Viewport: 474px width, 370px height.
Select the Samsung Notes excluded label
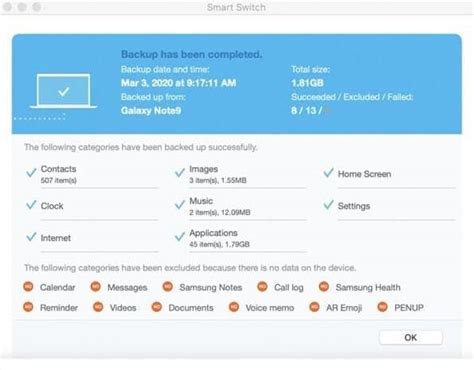point(211,287)
